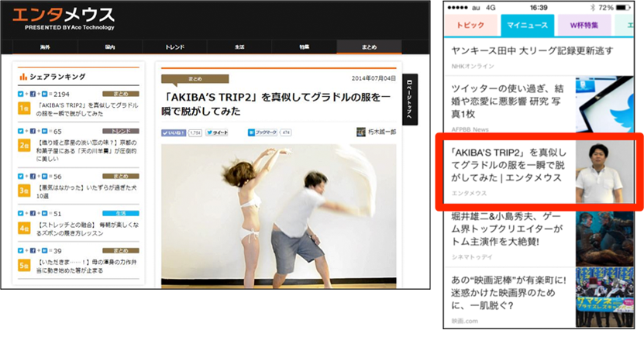Click the Hatena ブックマーク button
644x344 pixels.
[263, 132]
